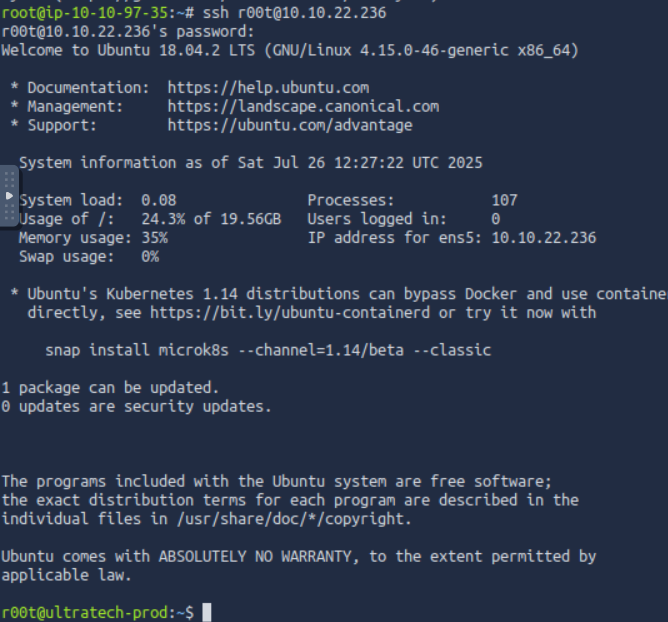668x622 pixels.
Task: Click the r00t@ultratech-prod prompt text
Action: point(84,612)
